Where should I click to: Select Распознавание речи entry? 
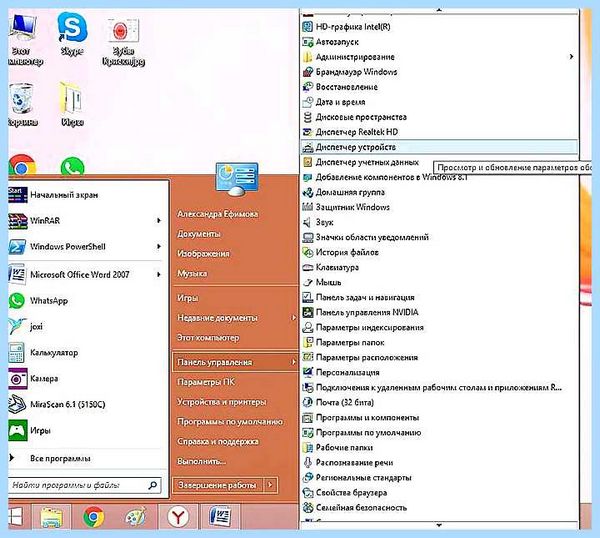(x=354, y=462)
